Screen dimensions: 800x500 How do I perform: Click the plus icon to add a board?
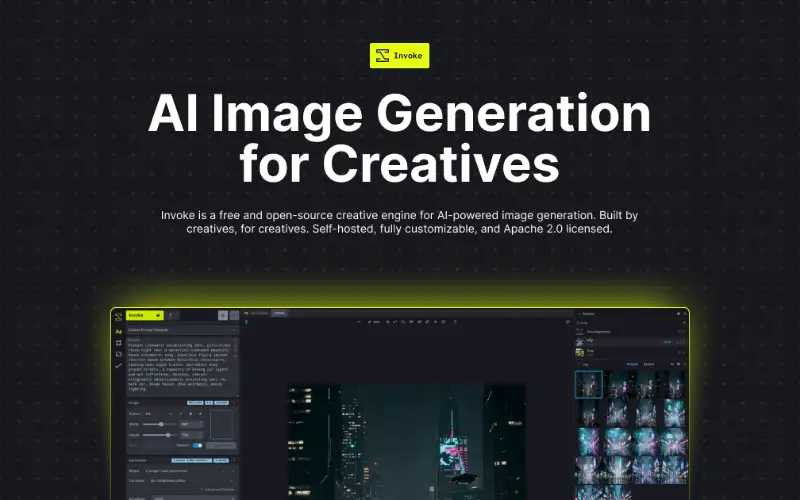684,322
